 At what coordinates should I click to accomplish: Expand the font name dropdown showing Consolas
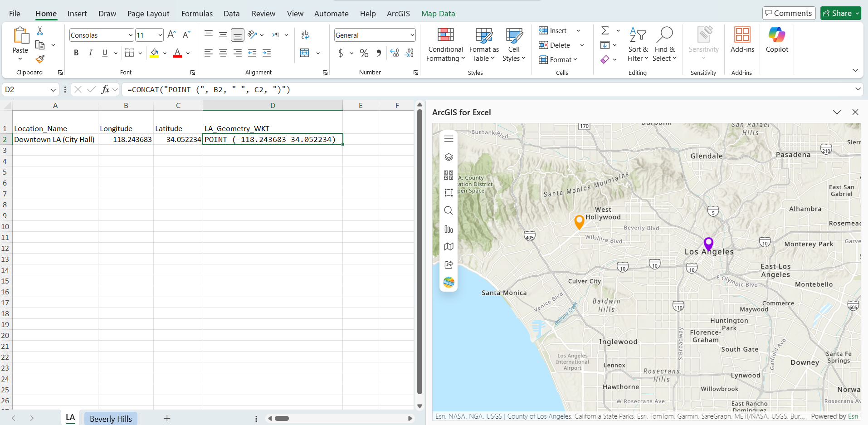pyautogui.click(x=131, y=35)
